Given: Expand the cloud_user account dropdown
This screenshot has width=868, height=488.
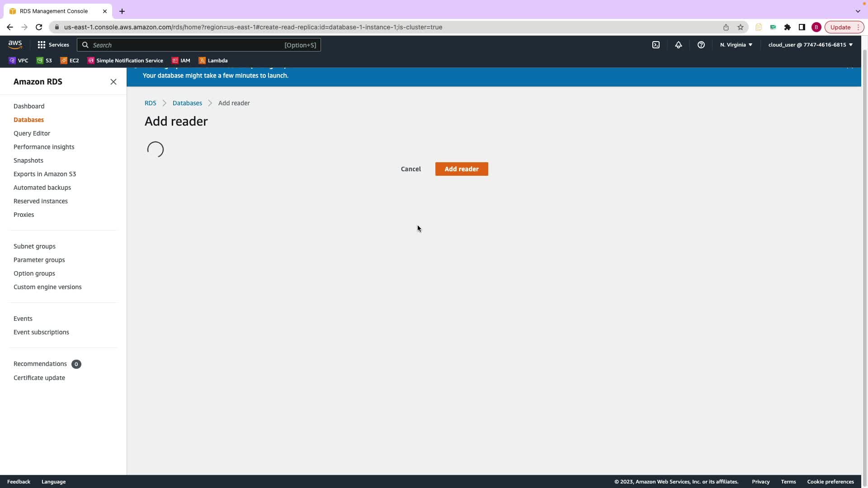Looking at the screenshot, I should click(810, 45).
